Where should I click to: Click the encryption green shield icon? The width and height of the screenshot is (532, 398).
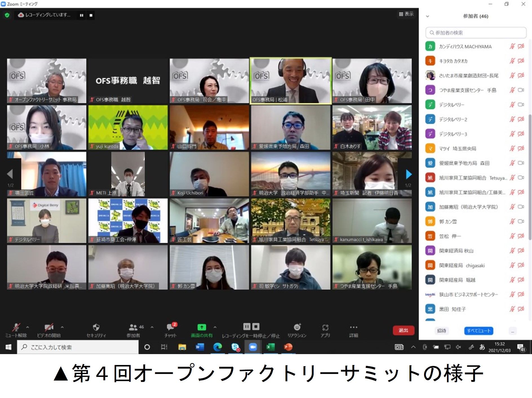[x=7, y=15]
